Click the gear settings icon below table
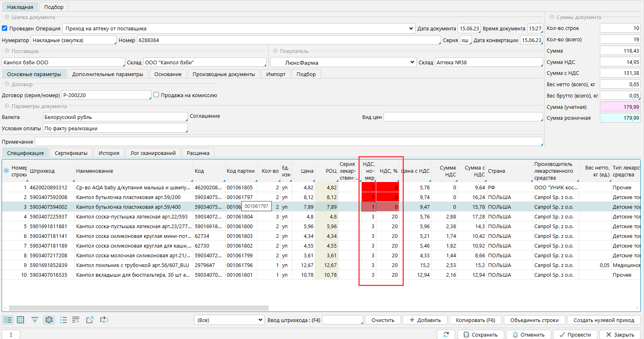The width and height of the screenshot is (644, 339). click(49, 320)
